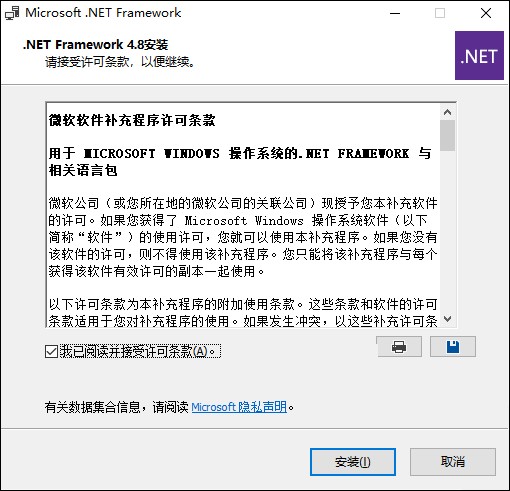Viewport: 510px width, 491px height.
Task: Save the license terms with floppy disk icon
Action: pyautogui.click(x=453, y=347)
